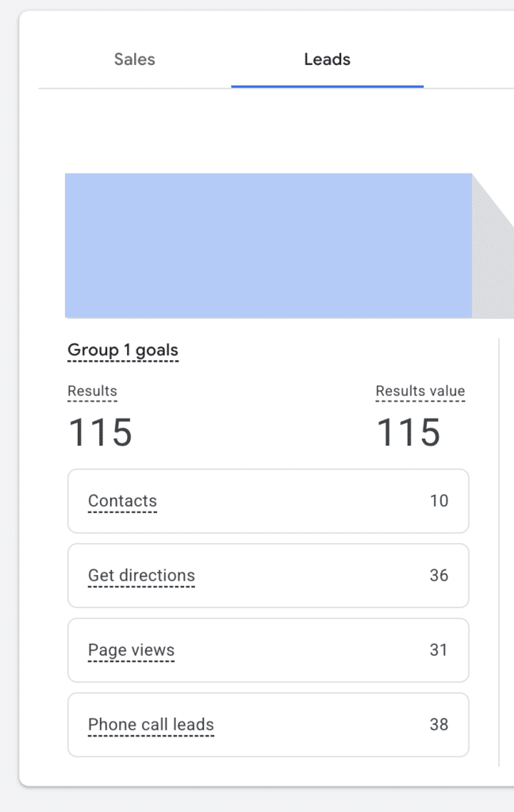Viewport: 514px width, 812px height.
Task: Open the Group 1 goals heading
Action: [123, 350]
